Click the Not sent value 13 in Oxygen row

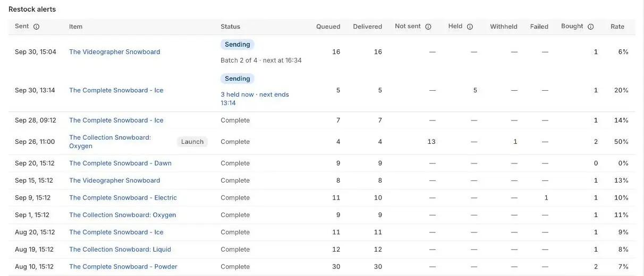[431, 142]
